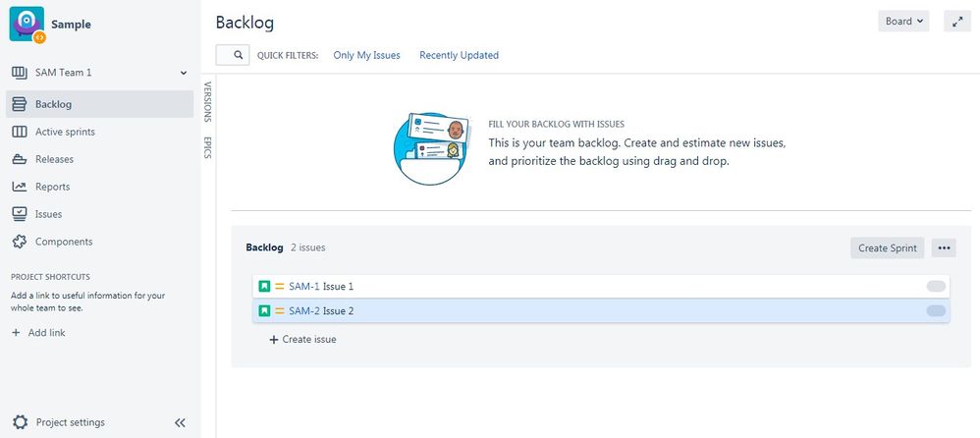This screenshot has height=438, width=980.
Task: Click the Components puzzle icon
Action: tap(20, 242)
